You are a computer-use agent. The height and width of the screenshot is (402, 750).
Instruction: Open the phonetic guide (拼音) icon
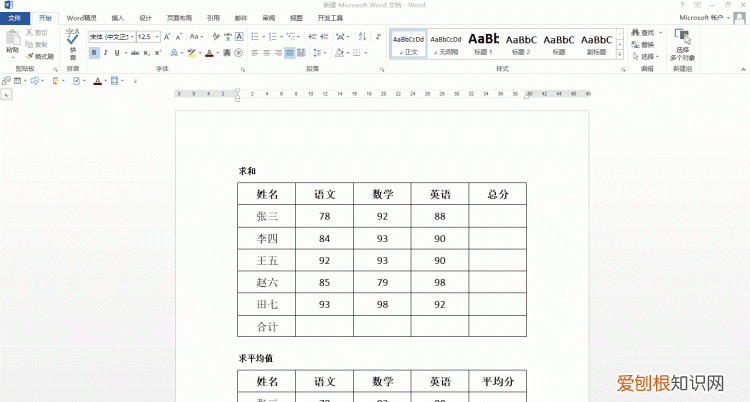pyautogui.click(x=228, y=37)
